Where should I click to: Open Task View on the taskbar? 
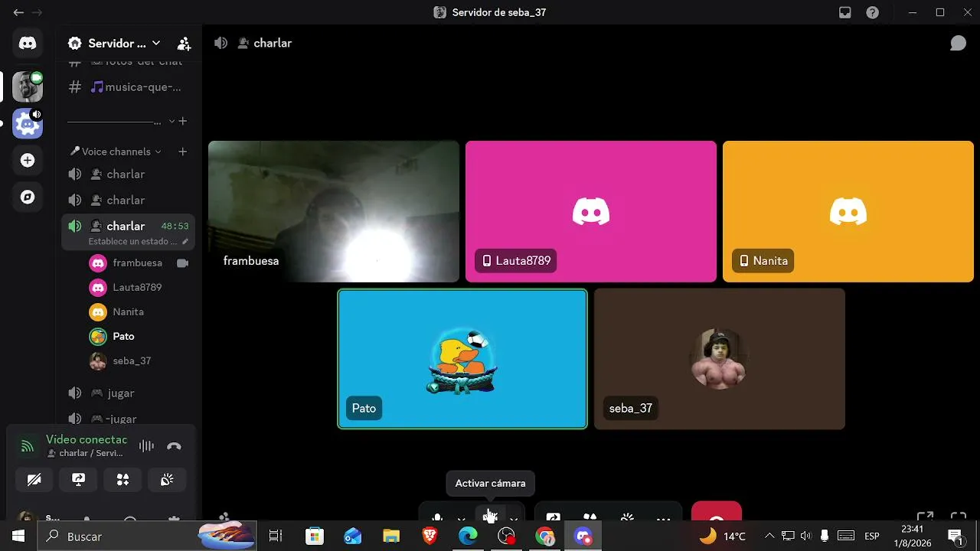click(276, 536)
